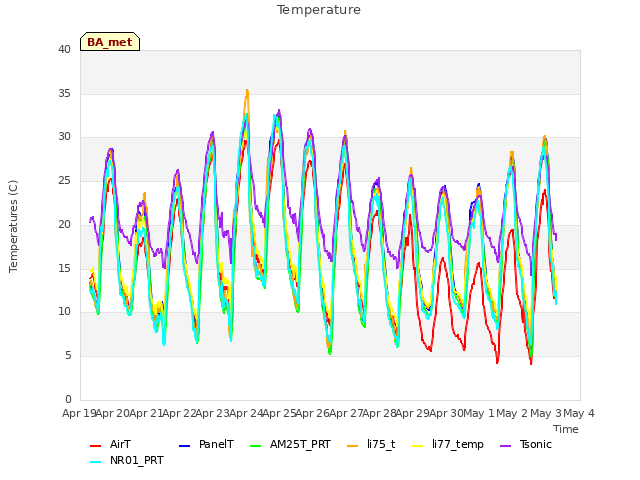Click the green AM25T_PRT legend swatch

click(255, 446)
